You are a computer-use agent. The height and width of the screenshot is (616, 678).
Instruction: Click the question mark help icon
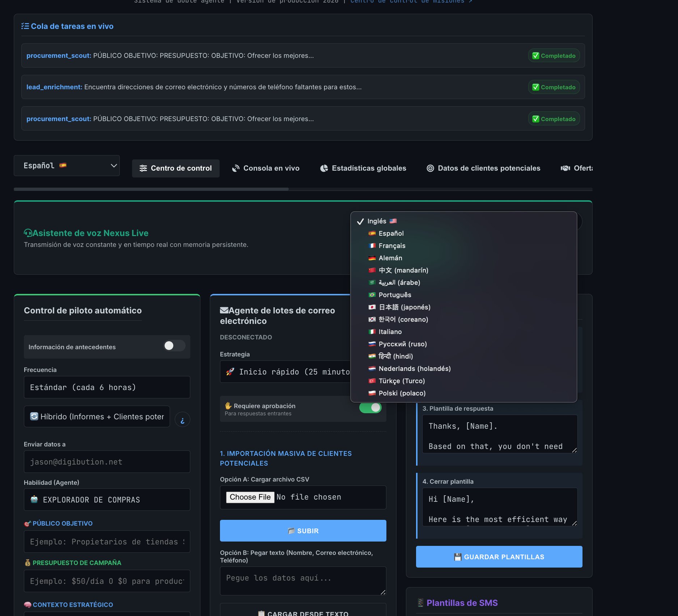[182, 419]
